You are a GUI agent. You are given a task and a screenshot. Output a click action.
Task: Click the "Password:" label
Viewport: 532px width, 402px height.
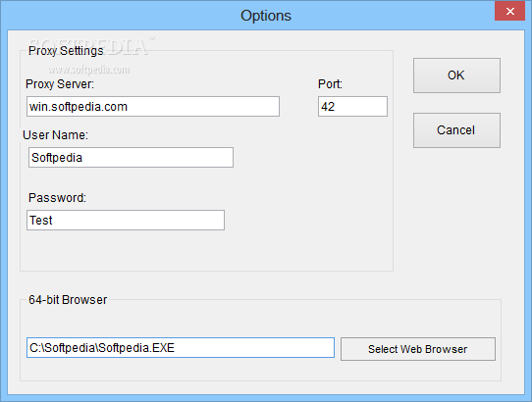pos(57,198)
